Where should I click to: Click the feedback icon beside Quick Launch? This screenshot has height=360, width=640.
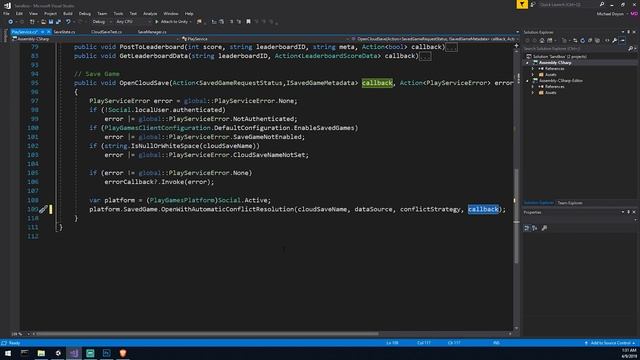point(533,4)
